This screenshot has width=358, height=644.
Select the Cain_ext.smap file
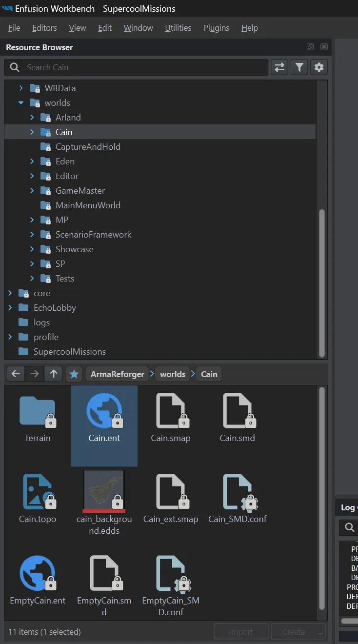click(x=171, y=499)
